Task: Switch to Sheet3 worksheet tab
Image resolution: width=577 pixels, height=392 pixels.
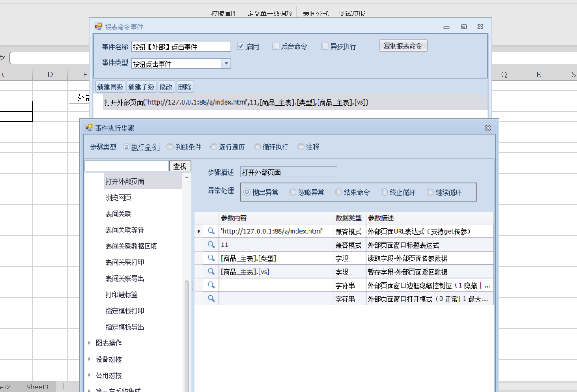Action: click(37, 387)
